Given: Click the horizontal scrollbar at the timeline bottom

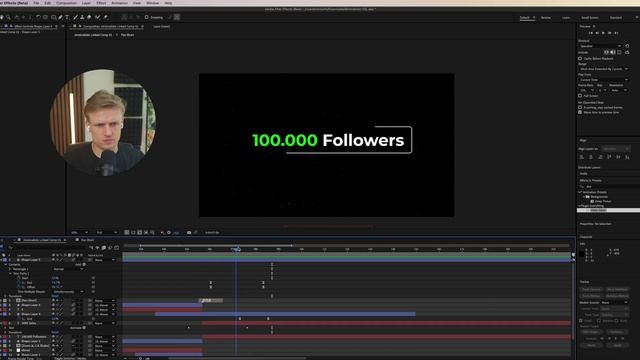Looking at the screenshot, I should (x=237, y=358).
